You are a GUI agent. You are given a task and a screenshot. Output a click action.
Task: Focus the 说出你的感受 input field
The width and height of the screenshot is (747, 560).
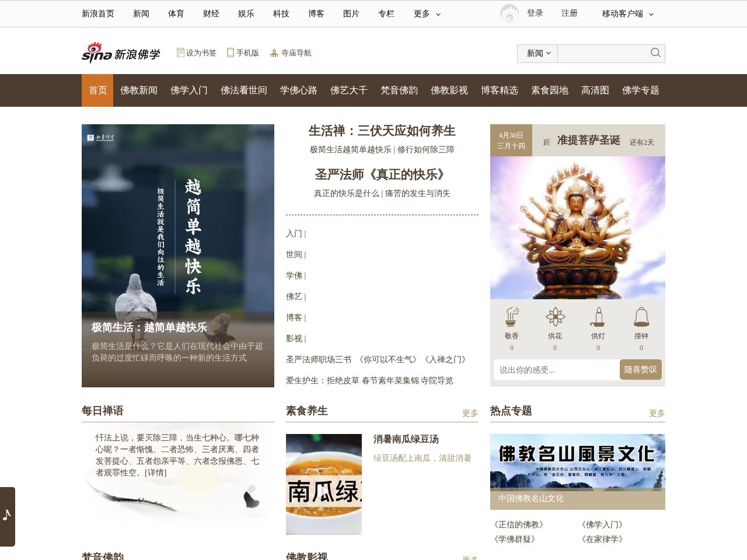(557, 369)
